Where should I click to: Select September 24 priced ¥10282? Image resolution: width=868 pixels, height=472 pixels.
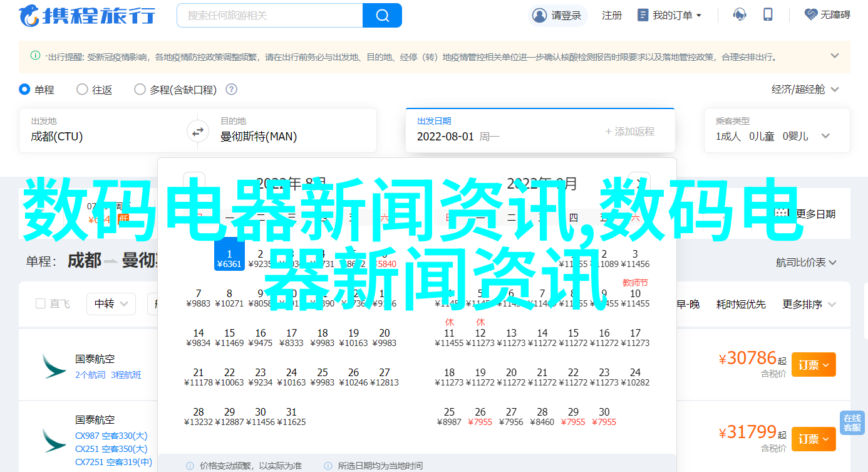click(635, 377)
